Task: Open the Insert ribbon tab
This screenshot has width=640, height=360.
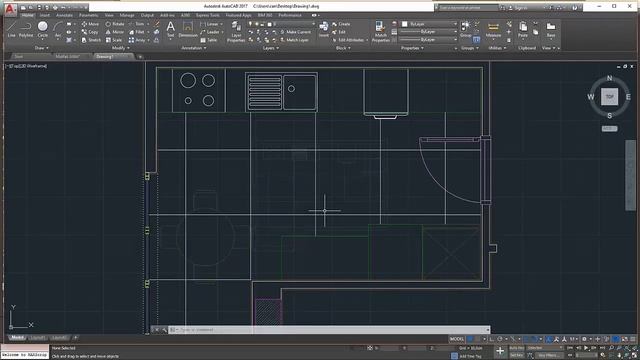Action: [44, 15]
